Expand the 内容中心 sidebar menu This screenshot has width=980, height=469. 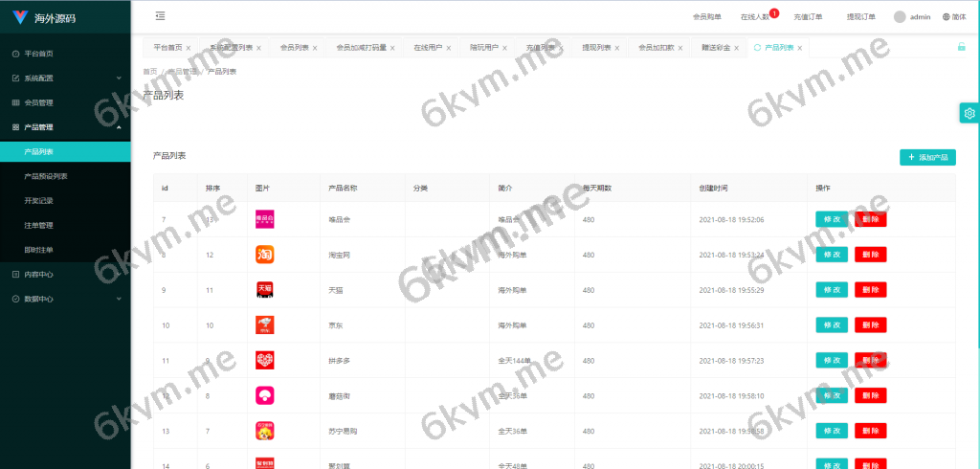(x=66, y=274)
